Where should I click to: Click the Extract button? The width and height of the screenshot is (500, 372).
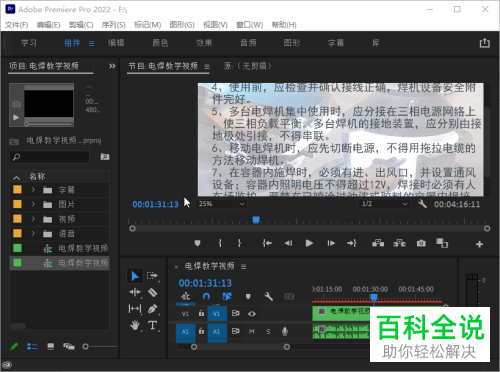pyautogui.click(x=399, y=243)
